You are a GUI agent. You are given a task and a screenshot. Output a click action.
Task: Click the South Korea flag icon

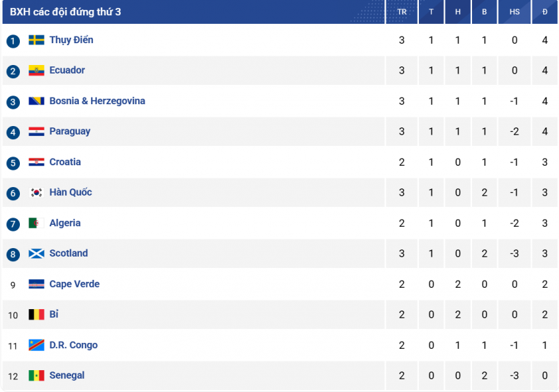click(37, 192)
